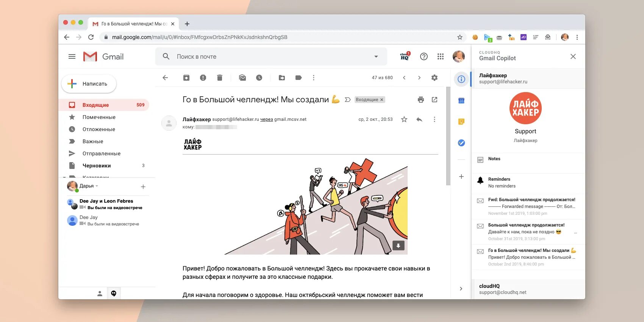Viewport: 644px width, 322px height.
Task: Close the Gmail Copilot panel
Action: 573,56
